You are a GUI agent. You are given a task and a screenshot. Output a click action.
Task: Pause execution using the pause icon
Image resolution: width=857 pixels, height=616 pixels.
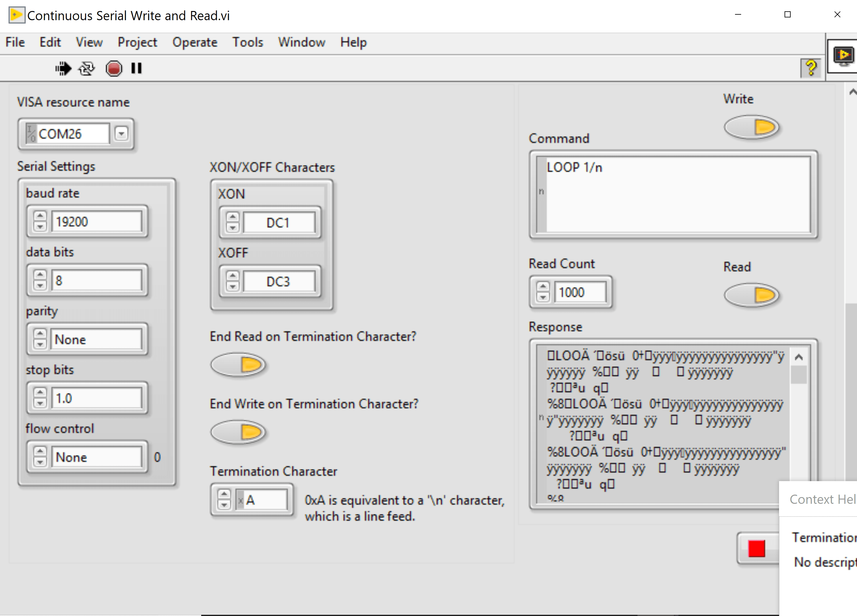pos(136,68)
